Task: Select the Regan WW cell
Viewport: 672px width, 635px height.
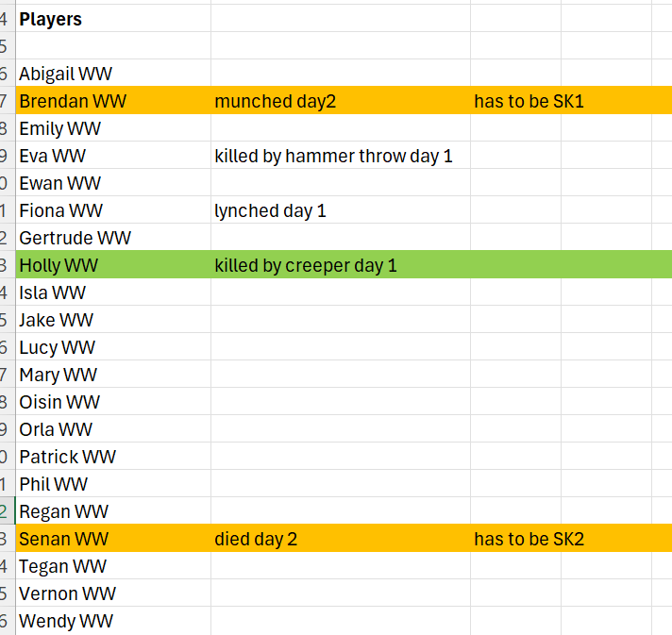Action: tap(63, 511)
